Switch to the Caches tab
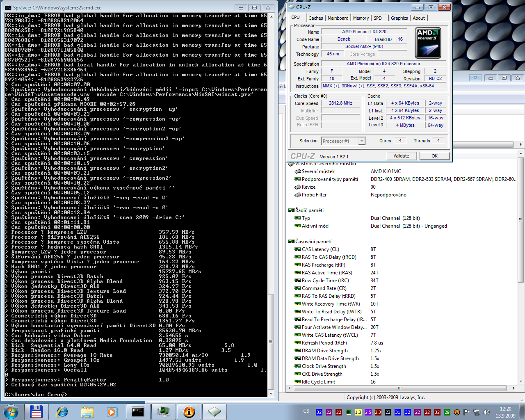This screenshot has height=420, width=525. point(316,18)
